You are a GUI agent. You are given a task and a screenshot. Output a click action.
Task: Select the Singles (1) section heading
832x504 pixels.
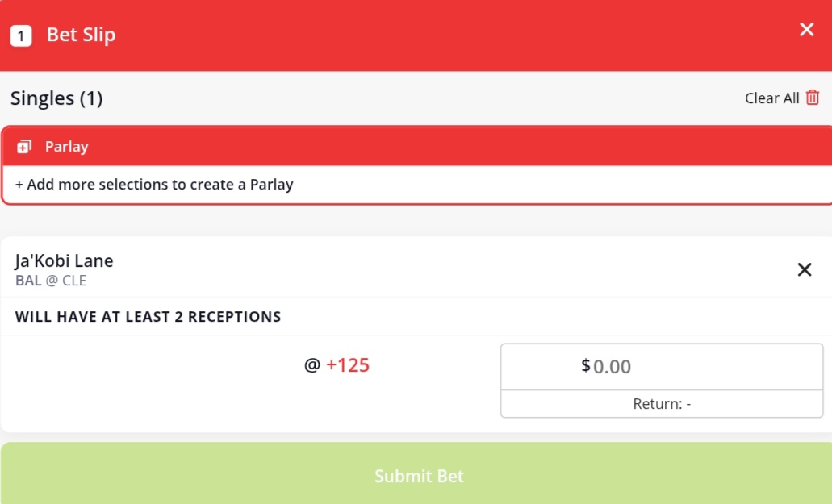56,98
